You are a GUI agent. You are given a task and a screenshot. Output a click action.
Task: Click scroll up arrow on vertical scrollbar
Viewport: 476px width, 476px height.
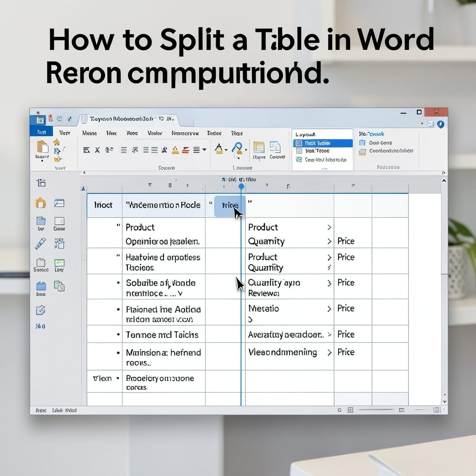(x=444, y=180)
